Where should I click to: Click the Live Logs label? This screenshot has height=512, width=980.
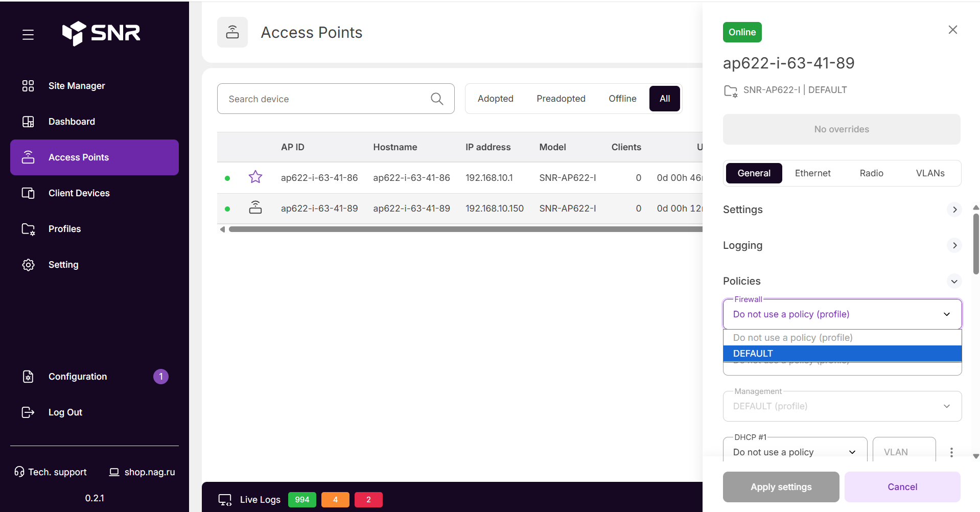pyautogui.click(x=260, y=500)
